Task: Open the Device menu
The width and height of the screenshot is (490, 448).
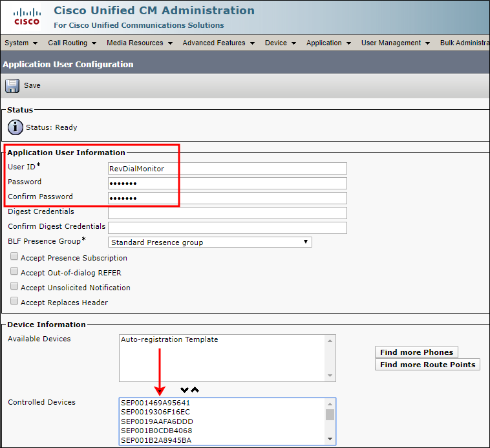Action: click(x=281, y=43)
